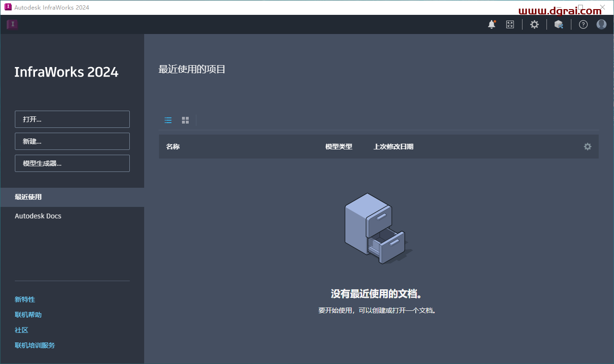This screenshot has width=614, height=364.
Task: Sort by the 上次修改日期 column header
Action: click(x=393, y=147)
